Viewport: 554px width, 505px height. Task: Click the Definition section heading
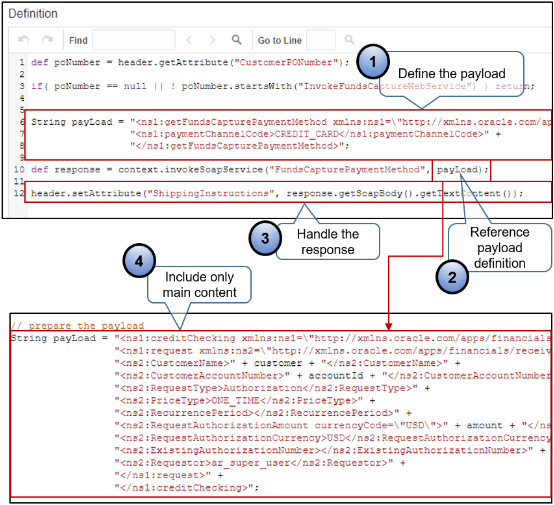33,13
